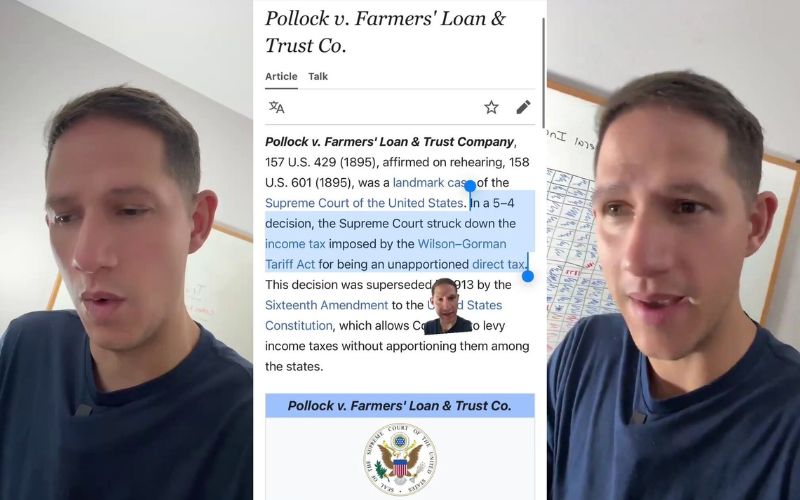Viewport: 800px width, 500px height.
Task: Follow the income tax link
Action: click(295, 244)
